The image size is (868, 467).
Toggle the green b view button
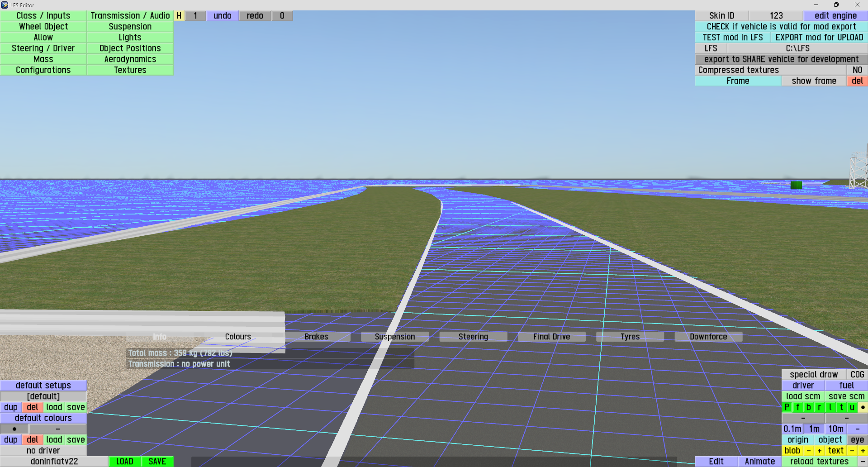click(x=809, y=407)
